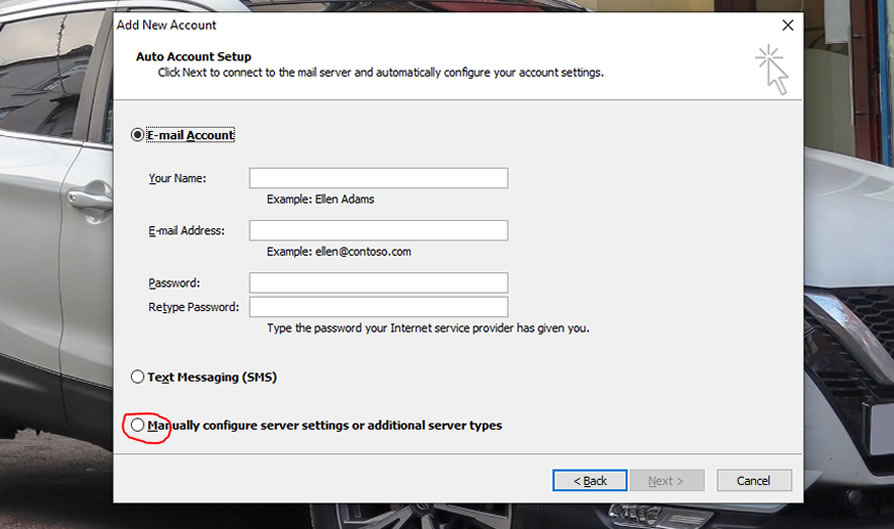
Task: Click the 'E-mail Address:' label
Action: [x=186, y=231]
